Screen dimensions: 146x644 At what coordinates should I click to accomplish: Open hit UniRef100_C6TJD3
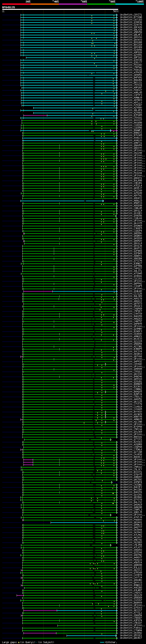[131, 20]
